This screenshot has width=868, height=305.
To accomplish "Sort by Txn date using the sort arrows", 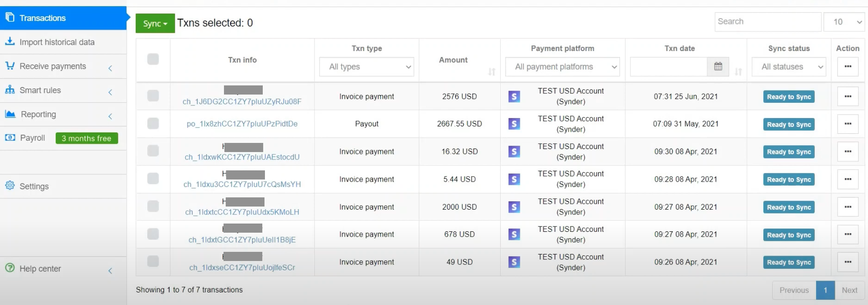I will point(738,72).
